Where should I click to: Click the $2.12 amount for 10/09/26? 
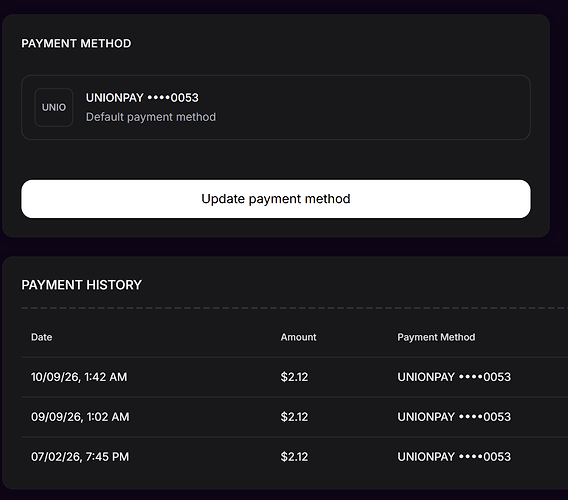coord(294,377)
